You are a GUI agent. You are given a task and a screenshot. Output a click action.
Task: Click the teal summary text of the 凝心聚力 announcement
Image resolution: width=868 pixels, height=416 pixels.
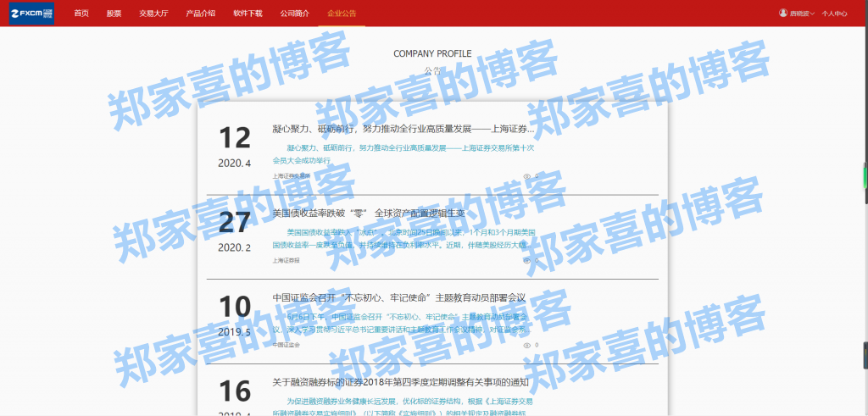pyautogui.click(x=403, y=154)
